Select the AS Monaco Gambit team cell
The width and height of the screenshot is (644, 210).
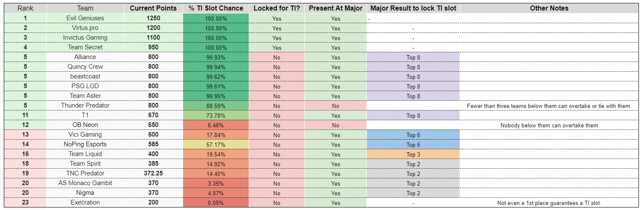(85, 183)
